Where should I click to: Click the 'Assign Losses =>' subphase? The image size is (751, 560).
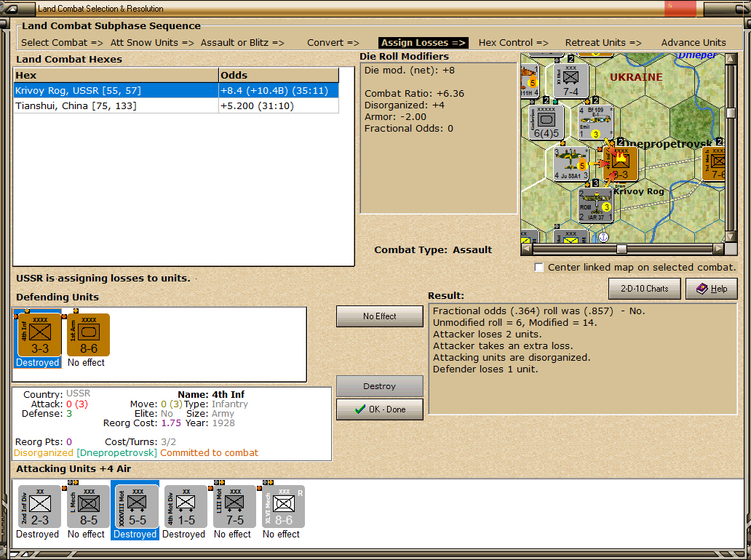click(424, 43)
